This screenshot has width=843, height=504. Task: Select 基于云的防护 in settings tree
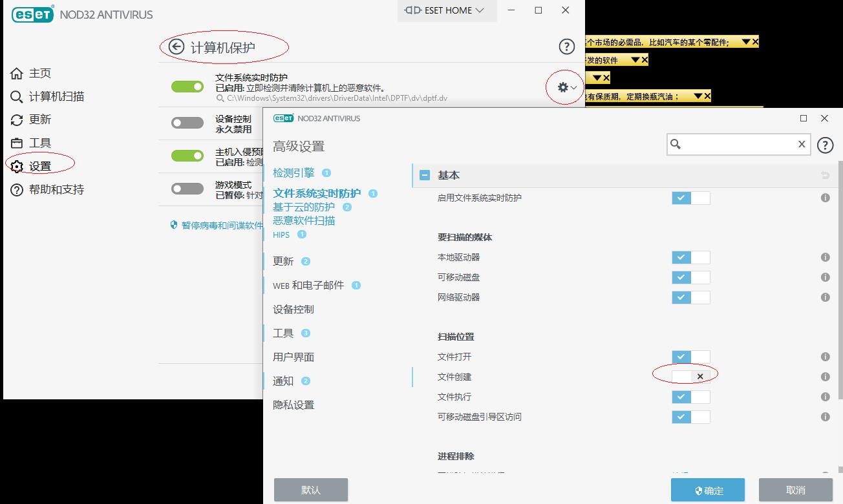[x=304, y=207]
